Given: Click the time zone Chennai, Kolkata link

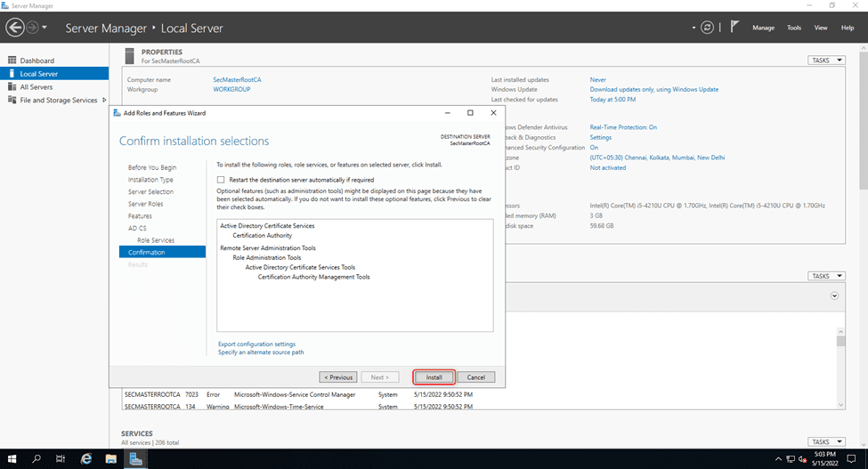Looking at the screenshot, I should click(x=657, y=158).
